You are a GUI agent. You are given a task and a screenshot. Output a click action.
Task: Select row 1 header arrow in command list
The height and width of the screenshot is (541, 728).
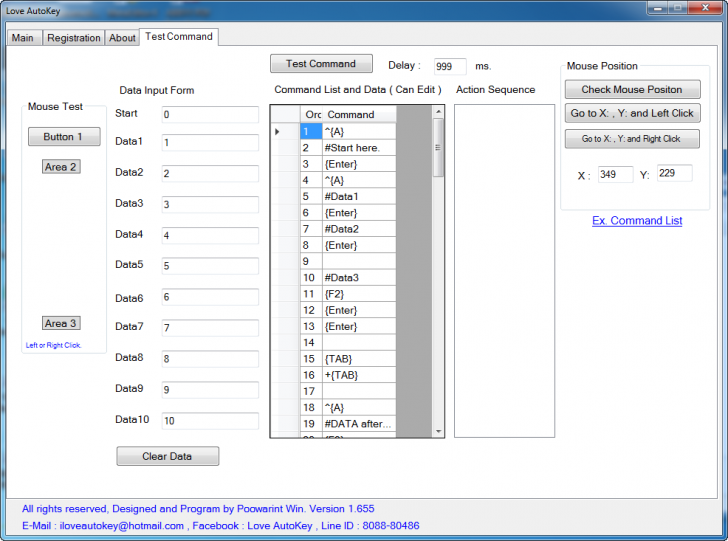tap(285, 131)
